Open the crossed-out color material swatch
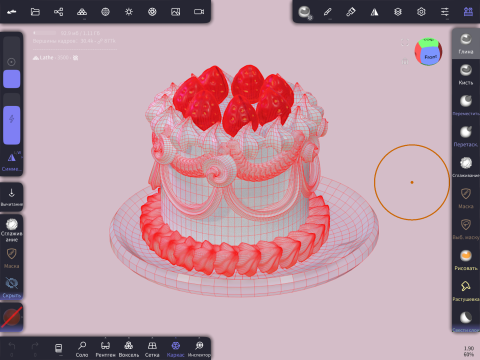The height and width of the screenshot is (360, 480). coord(12,317)
